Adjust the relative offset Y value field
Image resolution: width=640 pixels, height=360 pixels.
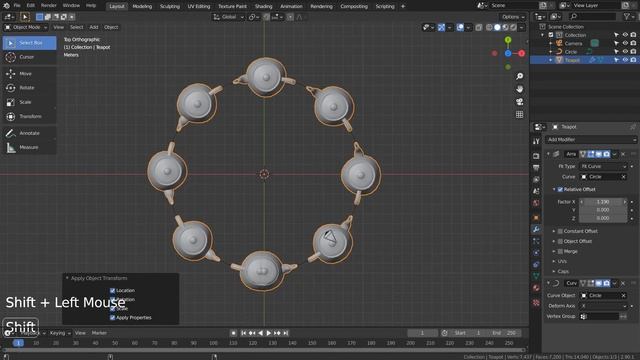point(603,210)
